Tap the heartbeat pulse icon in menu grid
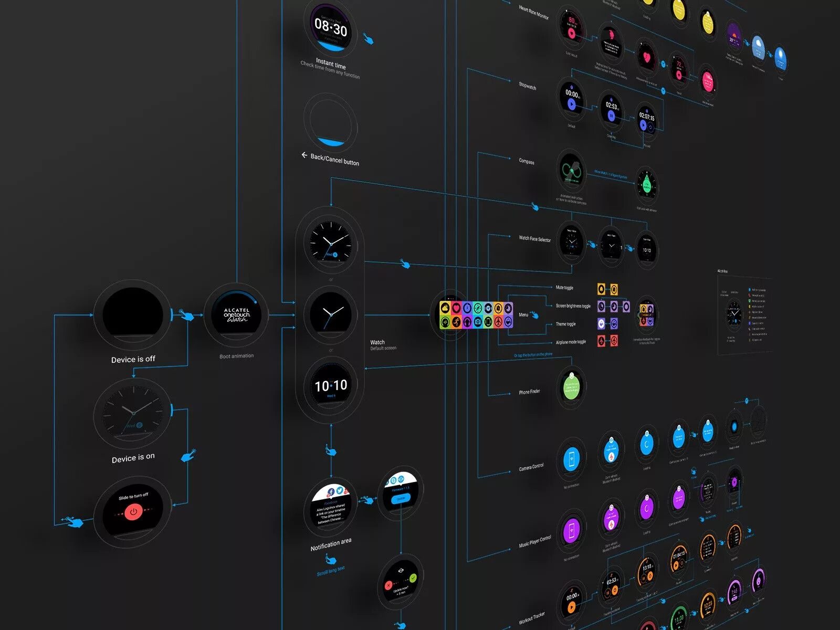This screenshot has height=630, width=840. (x=445, y=322)
